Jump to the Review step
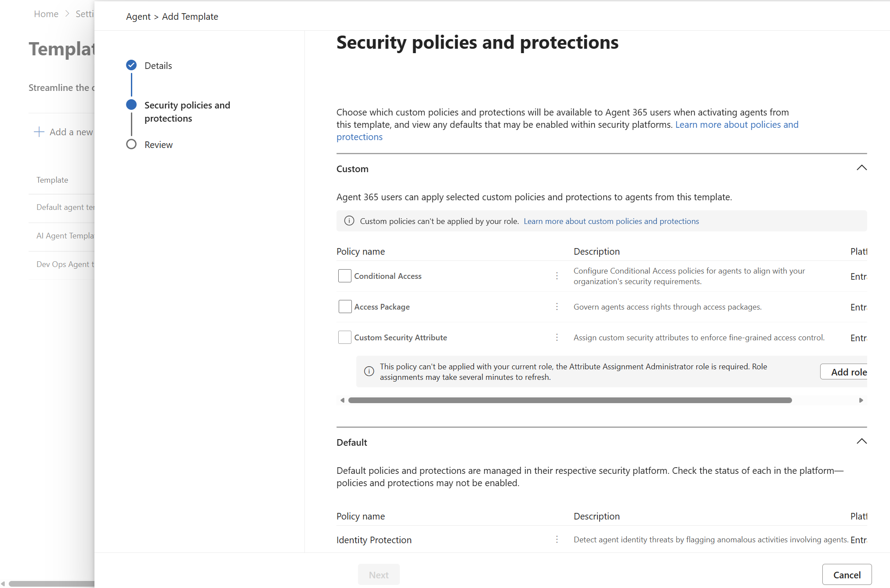The width and height of the screenshot is (890, 588). [159, 145]
